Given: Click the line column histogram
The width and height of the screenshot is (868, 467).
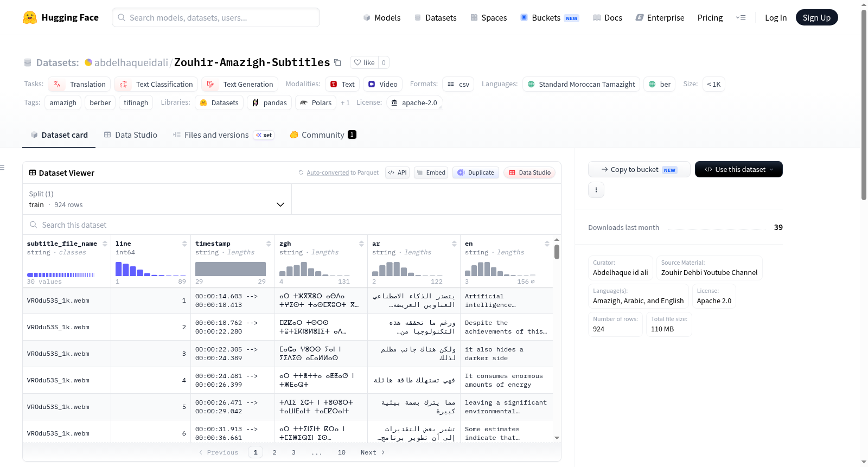Looking at the screenshot, I should [x=151, y=268].
